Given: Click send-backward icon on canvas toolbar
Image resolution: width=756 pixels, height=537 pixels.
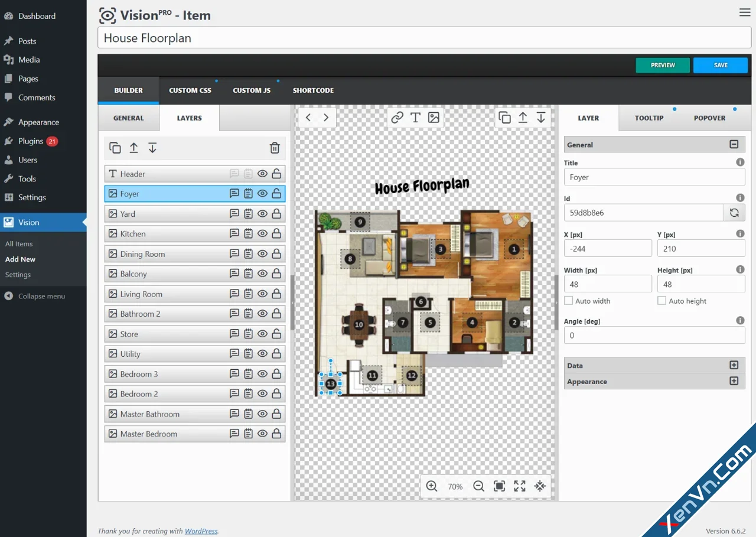Looking at the screenshot, I should tap(541, 118).
